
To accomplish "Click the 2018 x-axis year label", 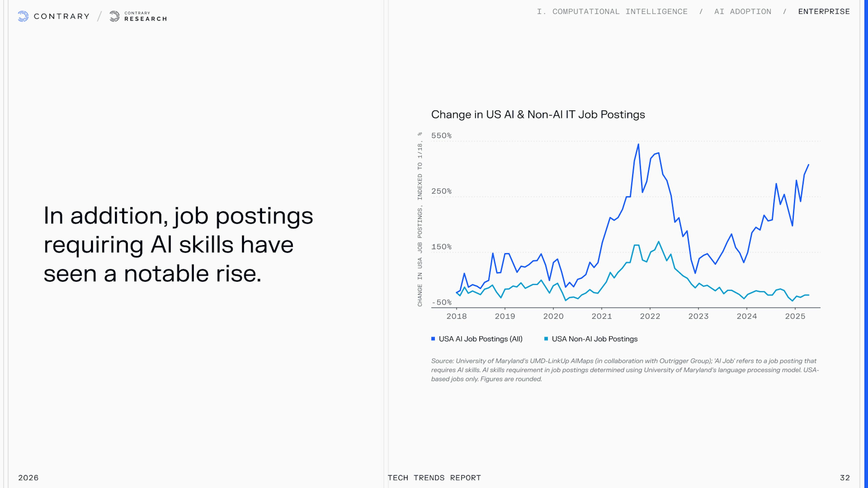I will pos(457,316).
